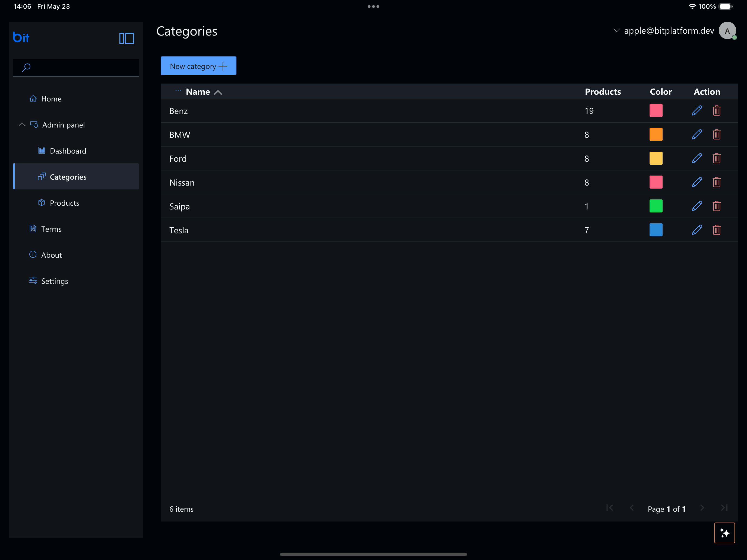
Task: Click the 14:06 clock
Action: (x=22, y=7)
